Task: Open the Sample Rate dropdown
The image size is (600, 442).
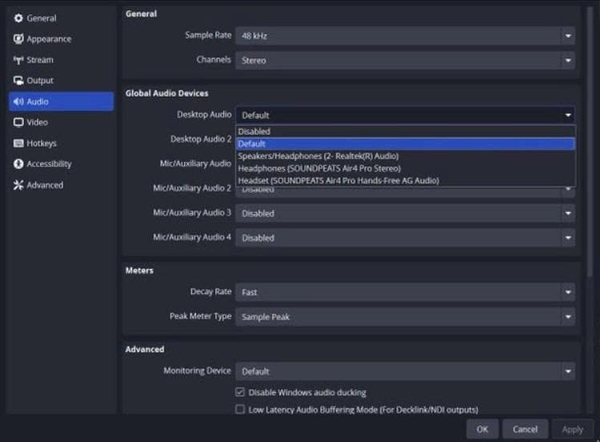Action: click(405, 35)
